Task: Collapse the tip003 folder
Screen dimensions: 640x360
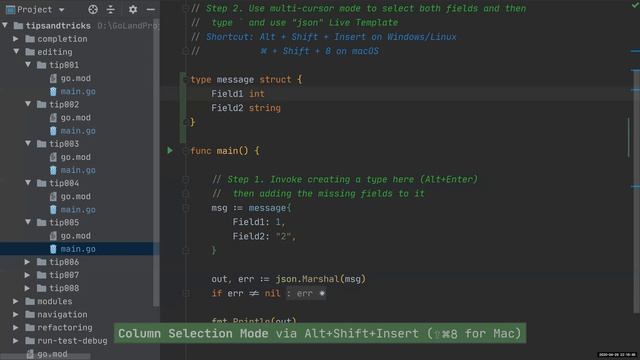Action: coord(28,144)
